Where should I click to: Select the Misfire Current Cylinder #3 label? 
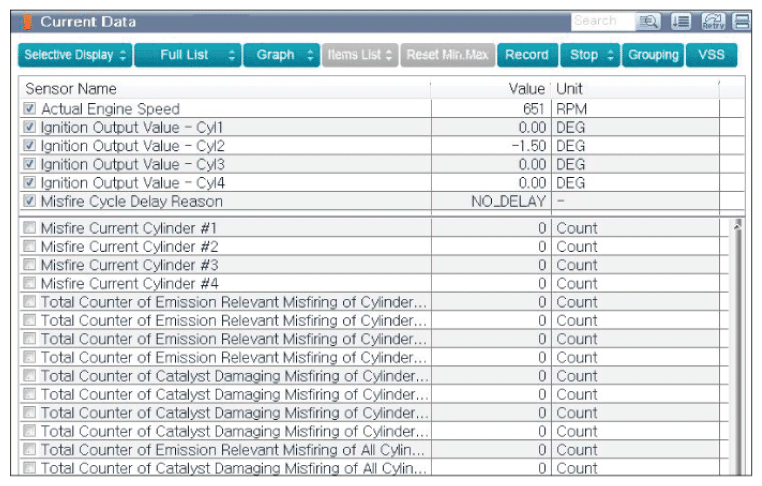tap(130, 265)
